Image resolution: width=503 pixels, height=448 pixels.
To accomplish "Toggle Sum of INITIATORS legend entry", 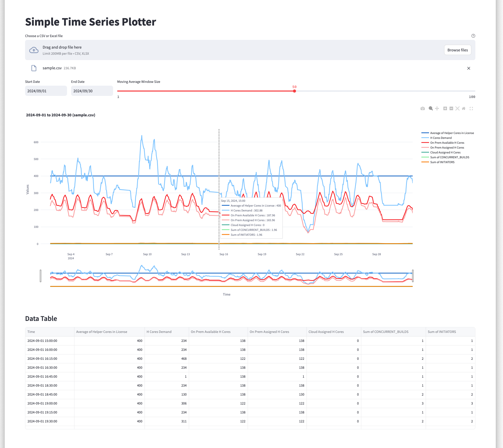I will pos(442,162).
